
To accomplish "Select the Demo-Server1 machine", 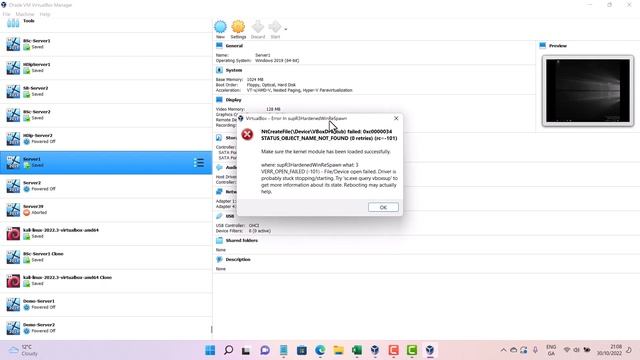I will click(x=106, y=304).
